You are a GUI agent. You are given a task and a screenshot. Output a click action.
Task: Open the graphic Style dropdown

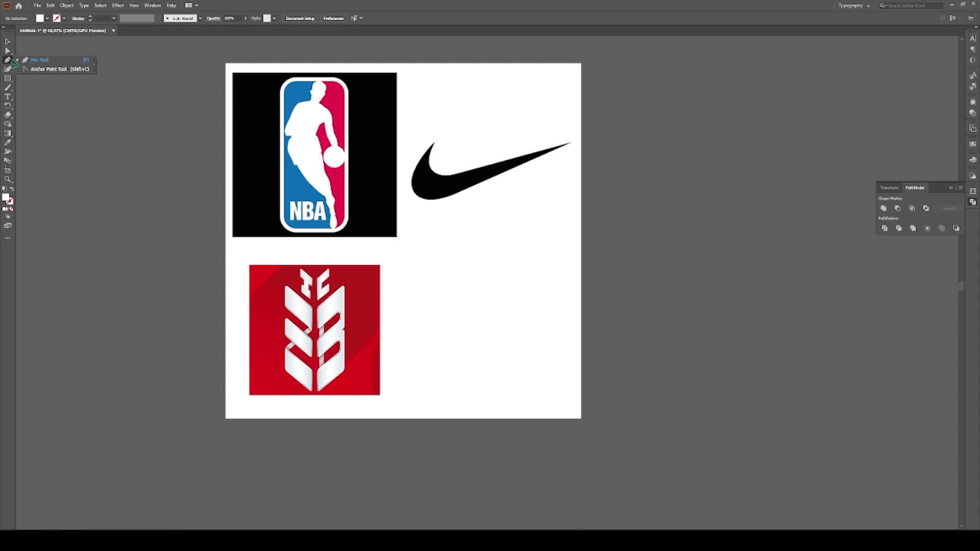[274, 18]
